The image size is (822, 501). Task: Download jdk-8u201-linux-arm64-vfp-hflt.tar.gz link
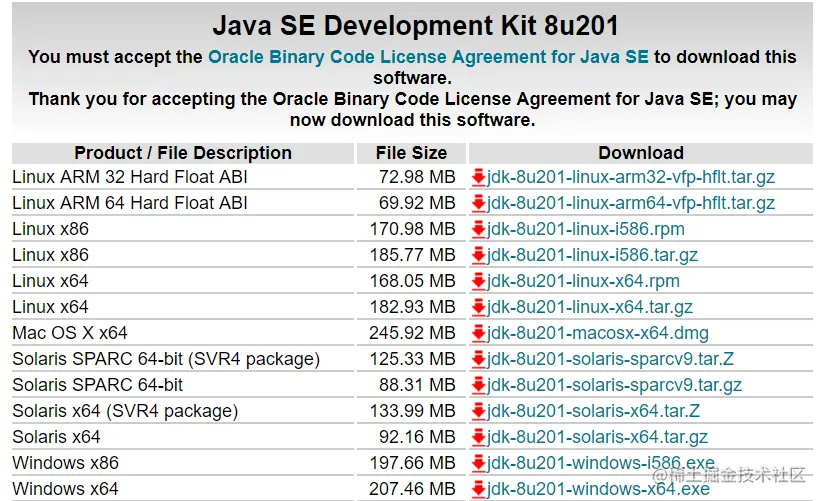tap(631, 203)
